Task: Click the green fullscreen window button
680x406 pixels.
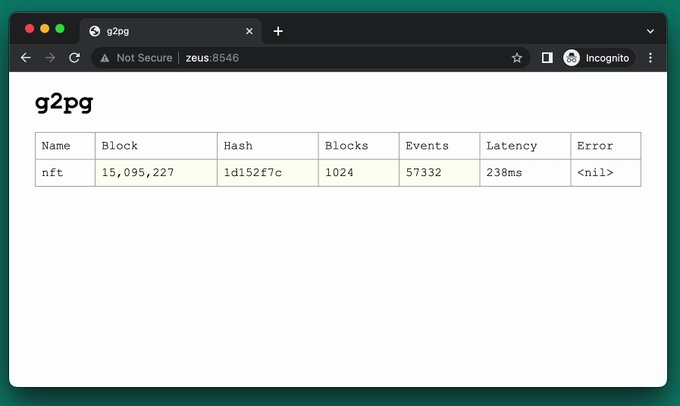Action: coord(60,29)
